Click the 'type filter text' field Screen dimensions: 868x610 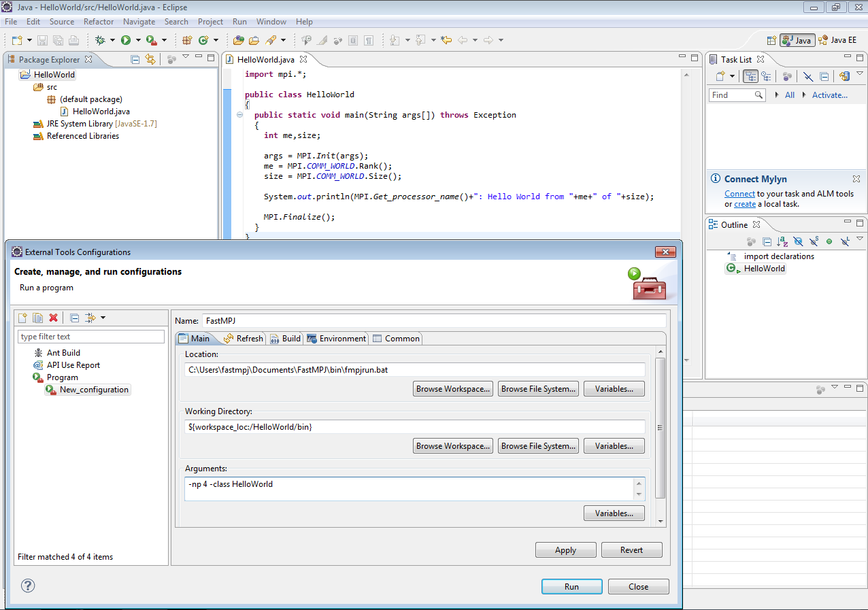(91, 337)
